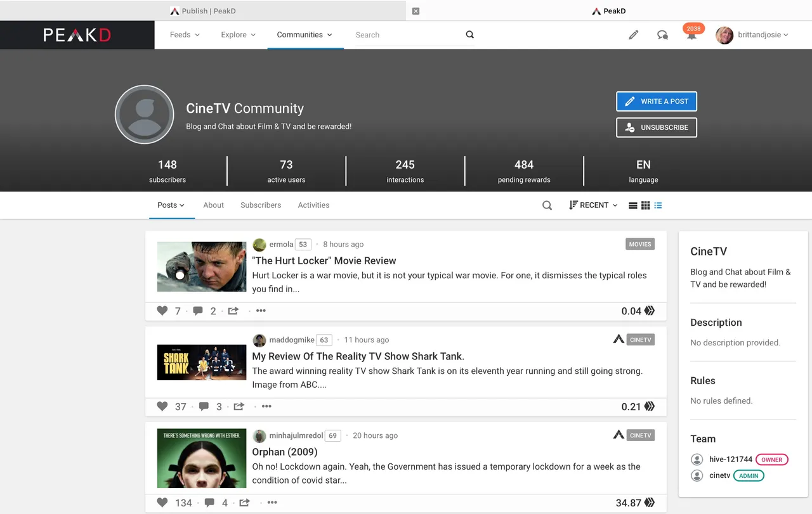Open notifications bell showing 2038
The image size is (812, 514).
pyautogui.click(x=692, y=33)
